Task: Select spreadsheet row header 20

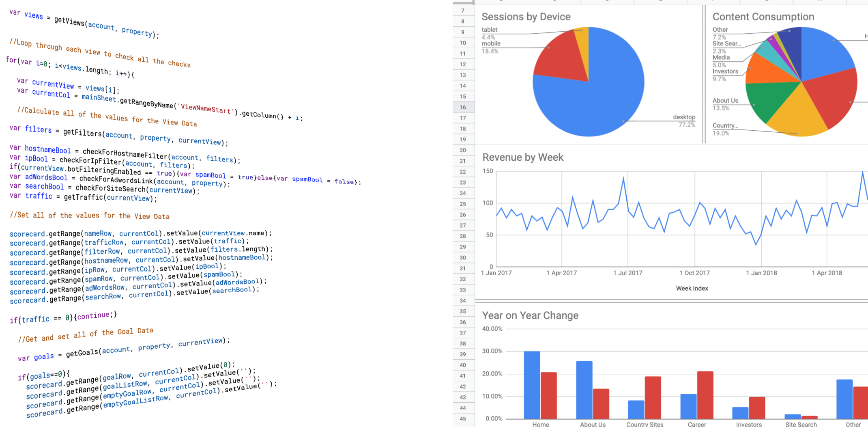Action: pyautogui.click(x=463, y=150)
